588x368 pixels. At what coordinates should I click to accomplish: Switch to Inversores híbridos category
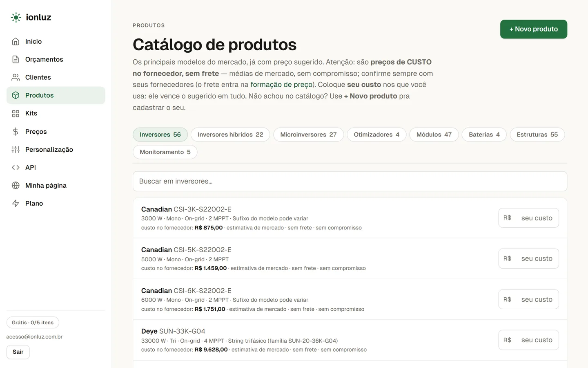pos(230,135)
